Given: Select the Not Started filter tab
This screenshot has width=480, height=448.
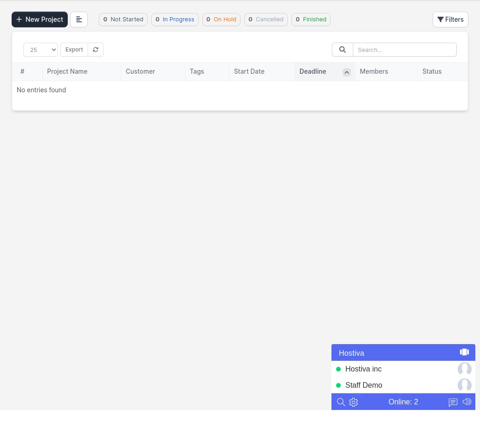Looking at the screenshot, I should click(x=123, y=19).
